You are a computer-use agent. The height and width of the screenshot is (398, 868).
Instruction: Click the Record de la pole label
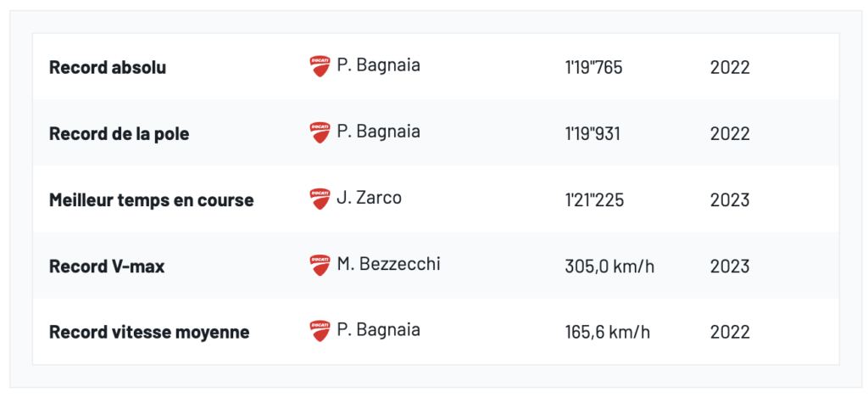tap(120, 134)
